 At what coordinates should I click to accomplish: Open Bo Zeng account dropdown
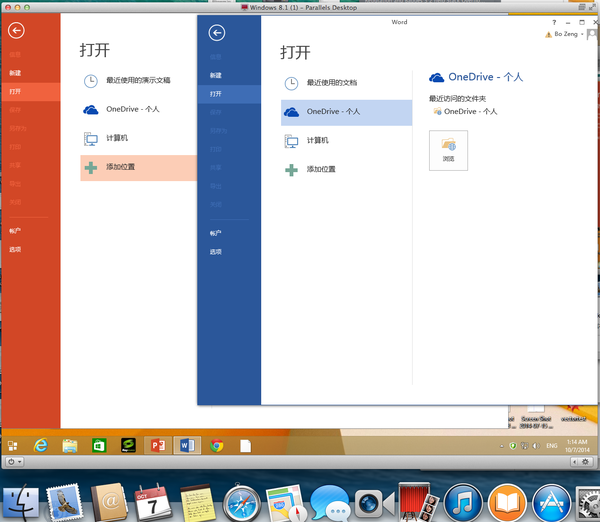[x=566, y=34]
